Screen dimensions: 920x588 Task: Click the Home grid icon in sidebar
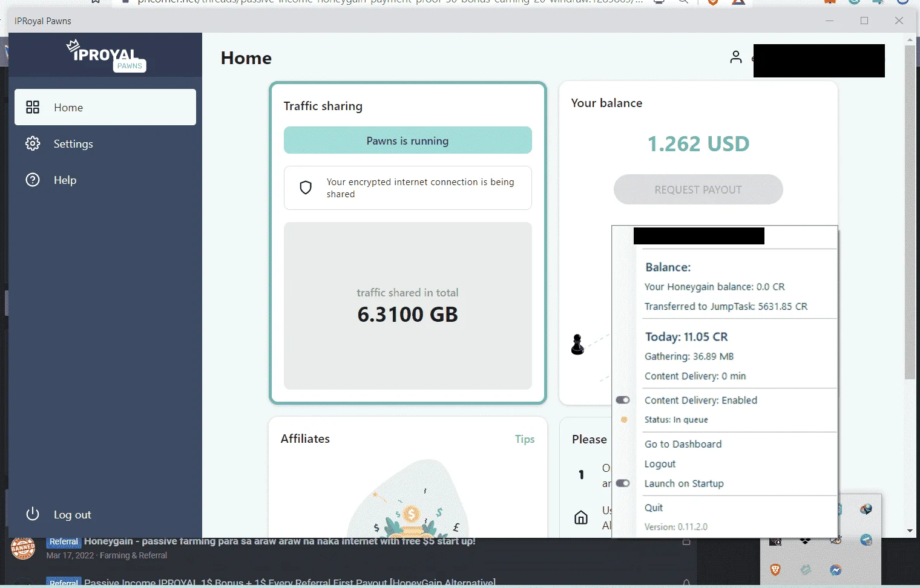(x=33, y=107)
